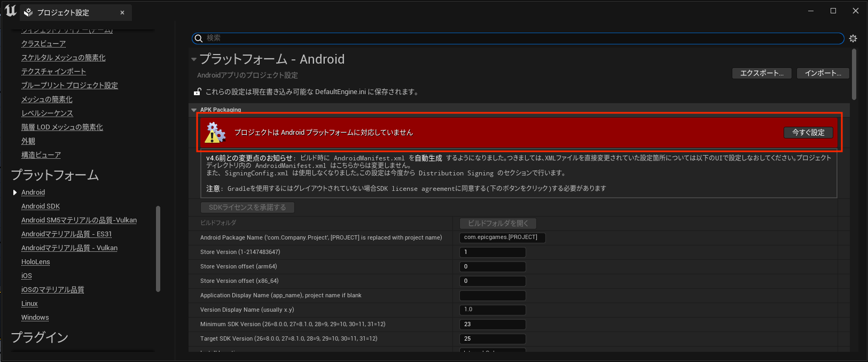Click the warning gears icon in red banner

click(x=215, y=133)
